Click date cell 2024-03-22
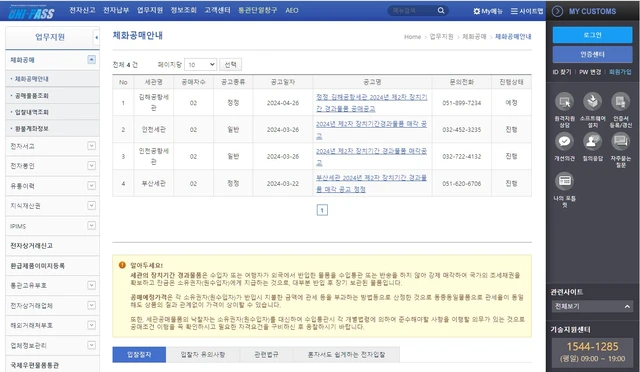 point(282,184)
